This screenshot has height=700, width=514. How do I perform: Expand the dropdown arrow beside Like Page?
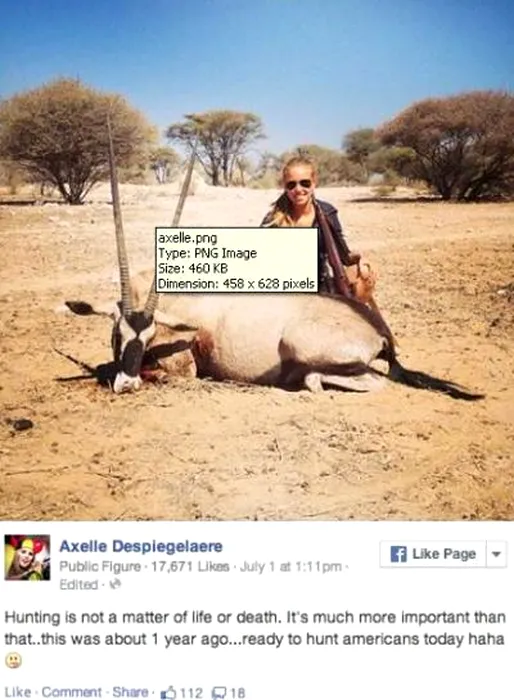click(495, 554)
